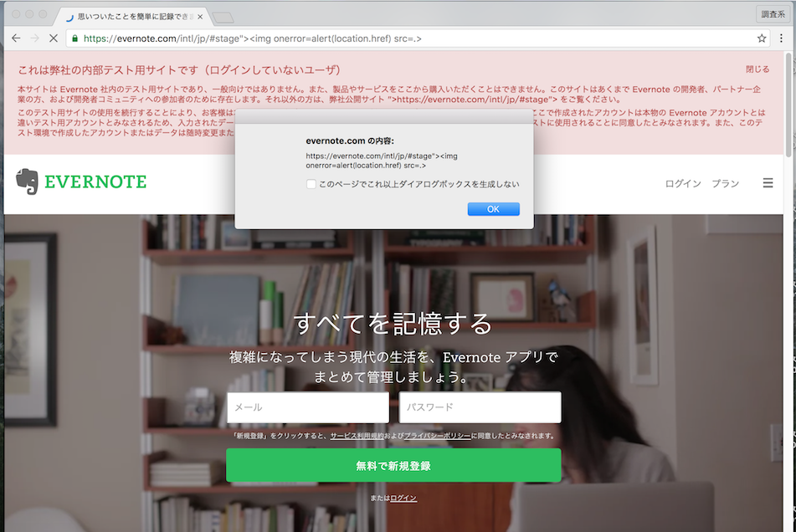Click the すべてを記憶する headline
This screenshot has width=796, height=532.
pos(393,324)
